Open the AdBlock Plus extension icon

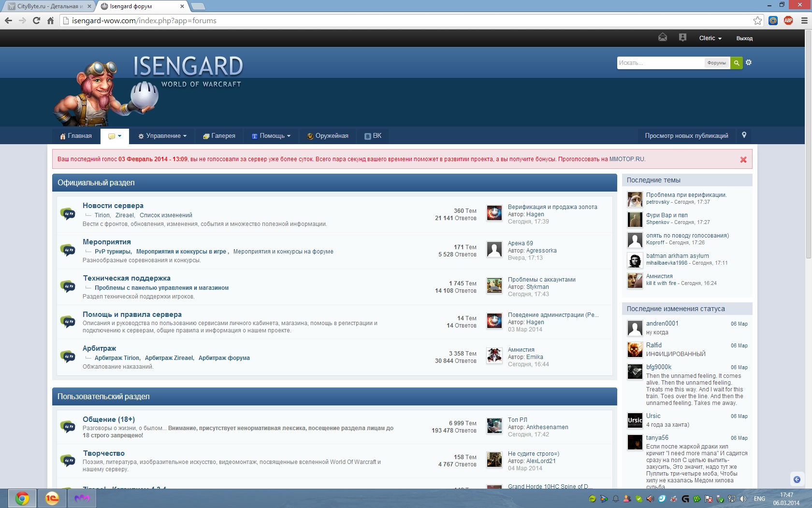[x=788, y=20]
